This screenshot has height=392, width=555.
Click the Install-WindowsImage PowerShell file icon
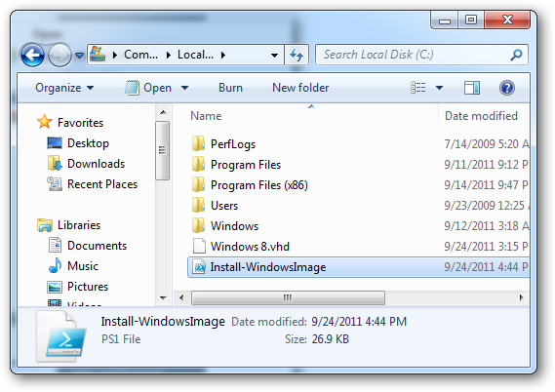click(199, 267)
